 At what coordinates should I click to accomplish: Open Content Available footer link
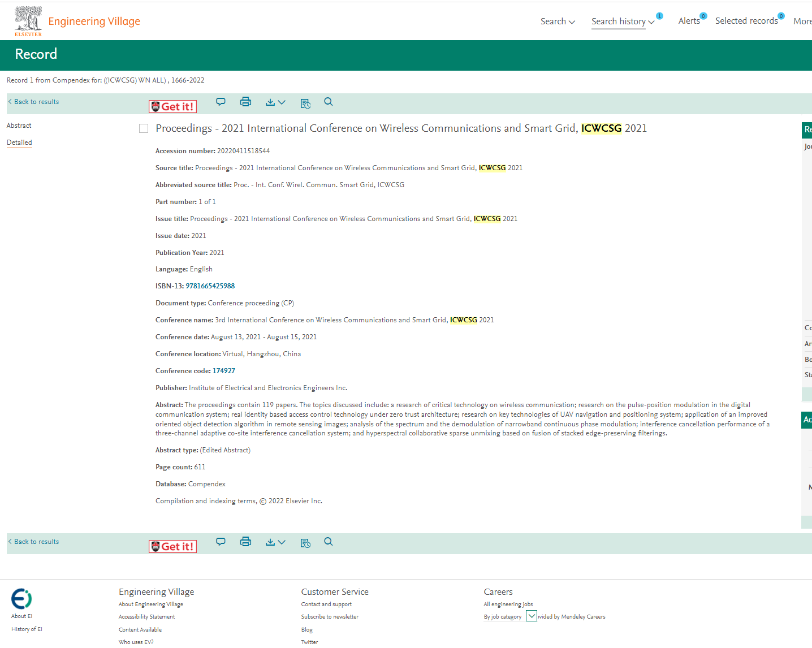pos(140,630)
